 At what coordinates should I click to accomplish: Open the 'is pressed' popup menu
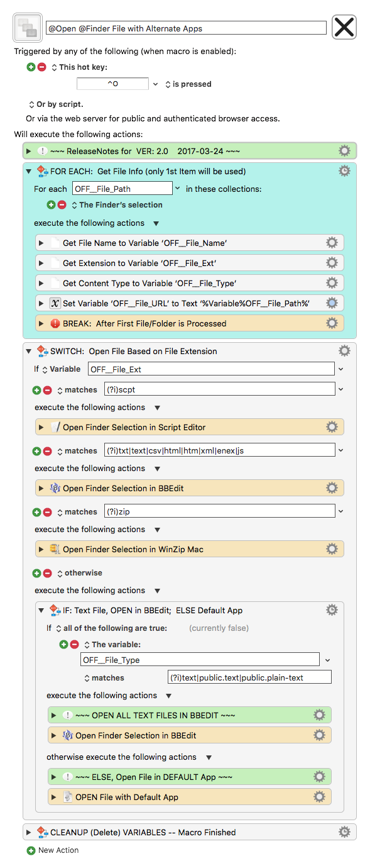tap(188, 84)
